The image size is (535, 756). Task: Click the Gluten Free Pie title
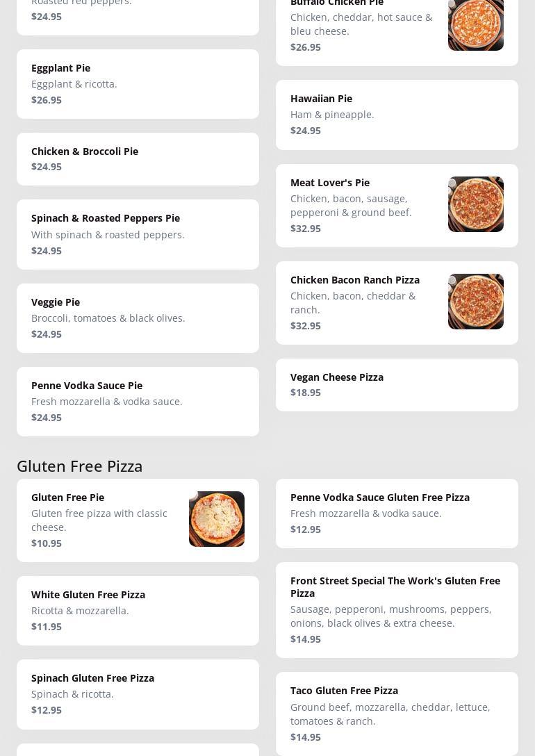pyautogui.click(x=67, y=498)
